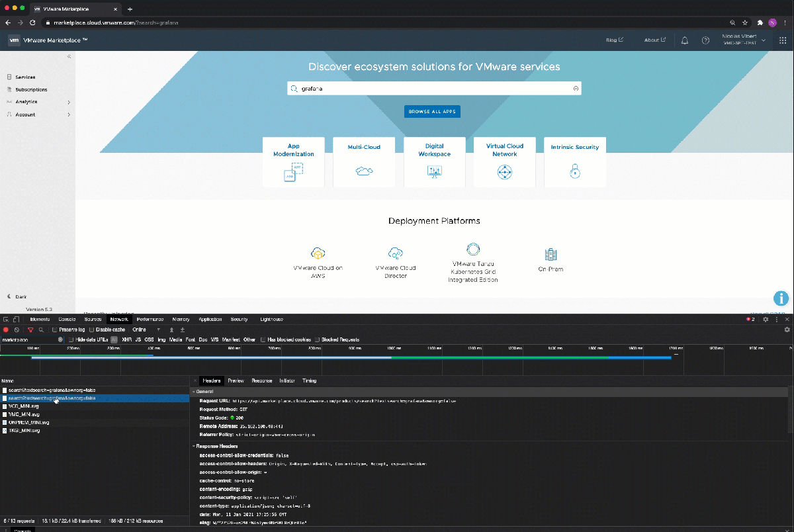
Task: Click the blue info circle icon
Action: (781, 298)
